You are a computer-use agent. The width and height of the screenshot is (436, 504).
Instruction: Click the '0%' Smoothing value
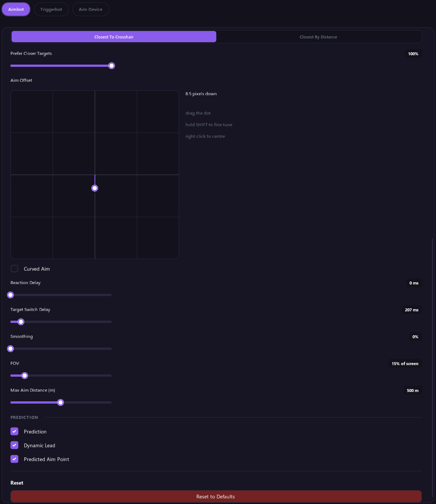click(415, 337)
